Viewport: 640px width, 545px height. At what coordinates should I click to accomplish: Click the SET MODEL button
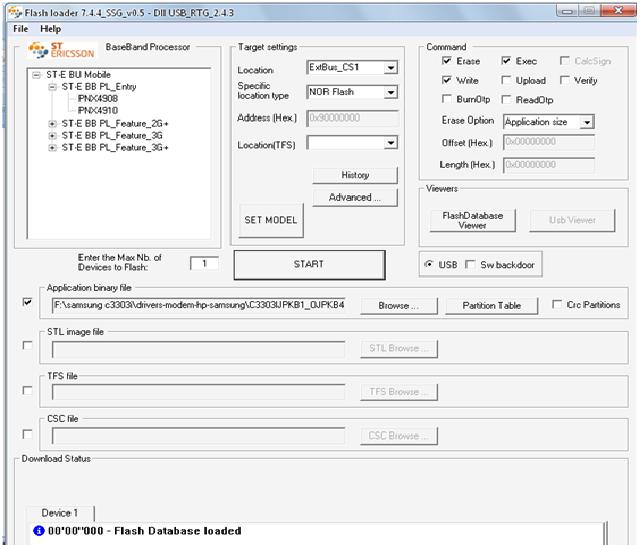pyautogui.click(x=271, y=220)
